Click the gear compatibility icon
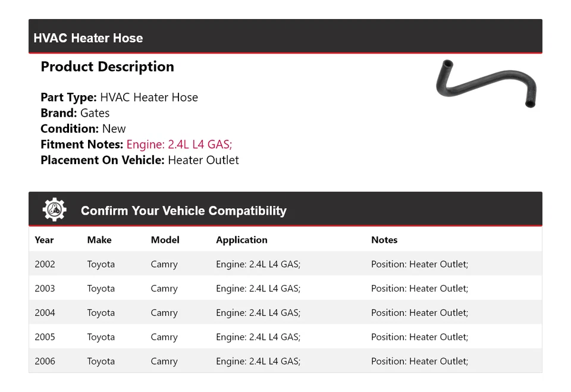This screenshot has width=571, height=392. (x=55, y=210)
